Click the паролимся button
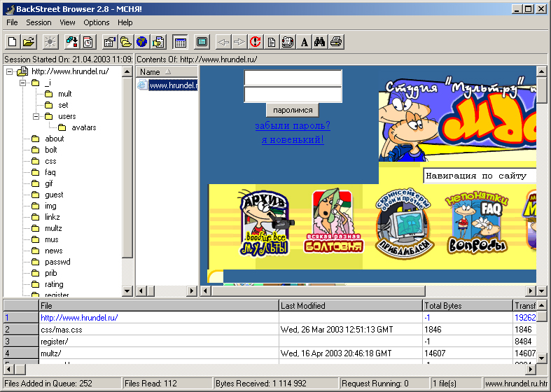551x392 pixels. (293, 110)
